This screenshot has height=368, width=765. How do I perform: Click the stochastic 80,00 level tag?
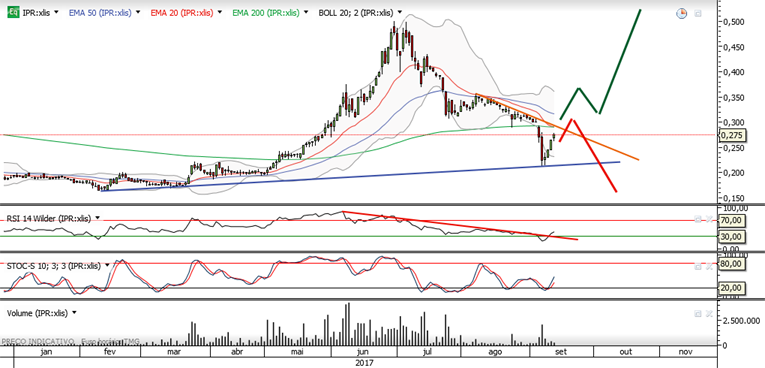731,264
